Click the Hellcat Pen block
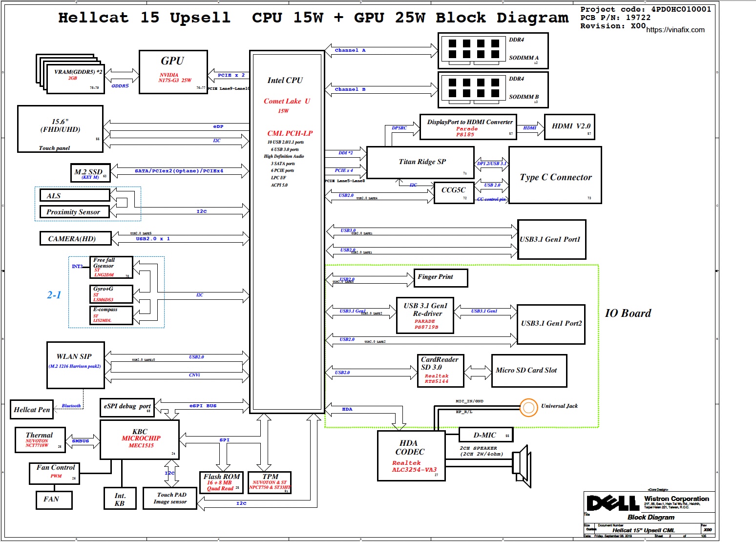This screenshot has height=542, width=756. 32,410
